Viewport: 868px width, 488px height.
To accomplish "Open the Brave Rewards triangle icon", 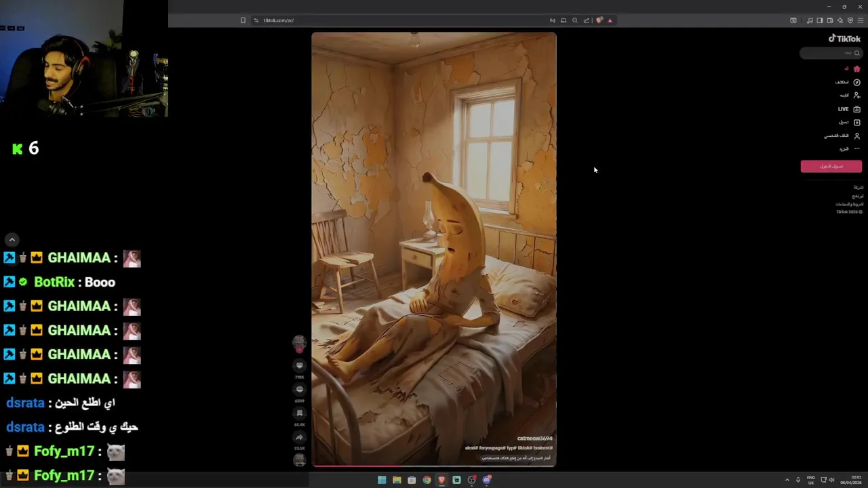I will pyautogui.click(x=610, y=20).
